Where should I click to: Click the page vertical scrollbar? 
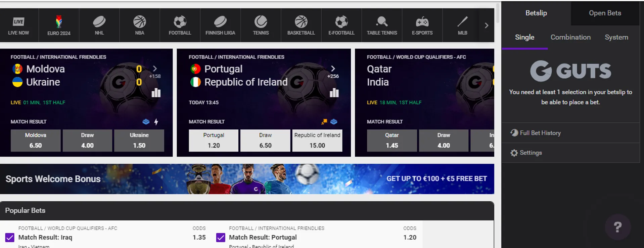pos(498,13)
